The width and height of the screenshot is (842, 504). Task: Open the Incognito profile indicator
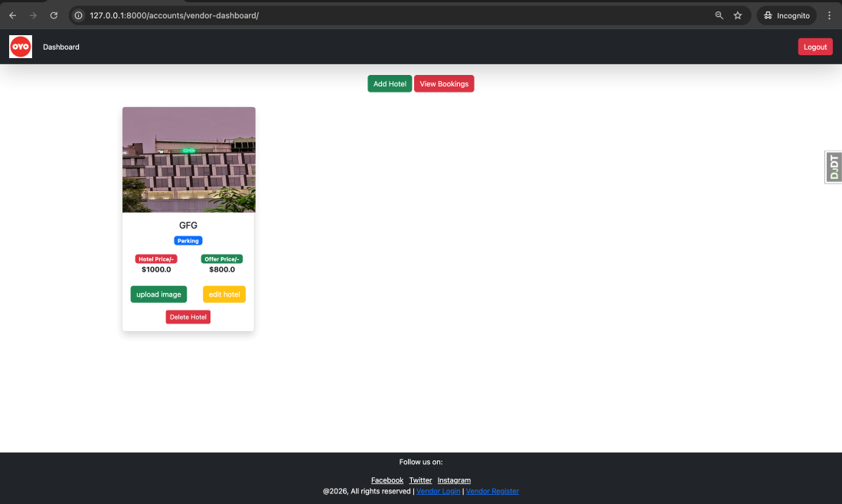[787, 15]
